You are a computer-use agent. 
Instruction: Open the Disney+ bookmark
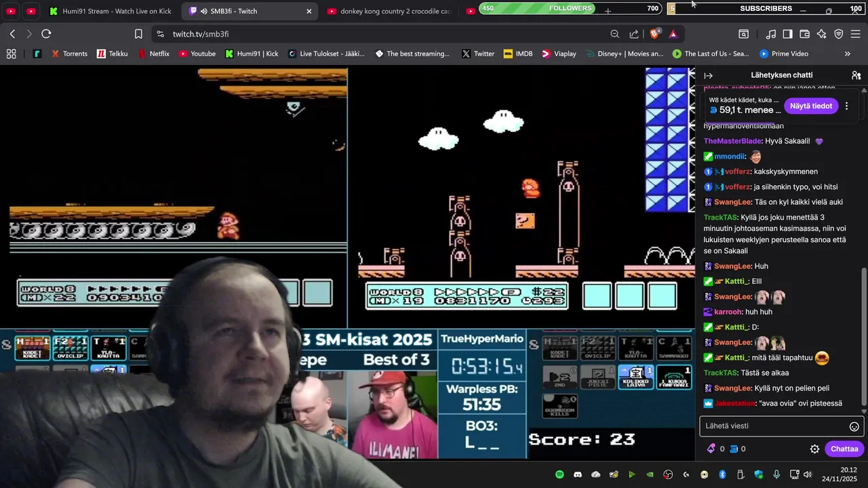click(624, 54)
